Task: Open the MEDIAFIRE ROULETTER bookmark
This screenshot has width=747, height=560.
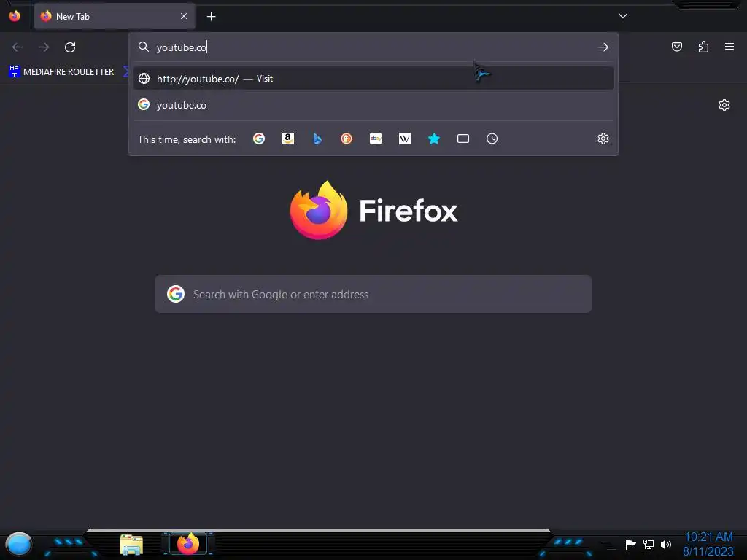Action: [x=61, y=72]
